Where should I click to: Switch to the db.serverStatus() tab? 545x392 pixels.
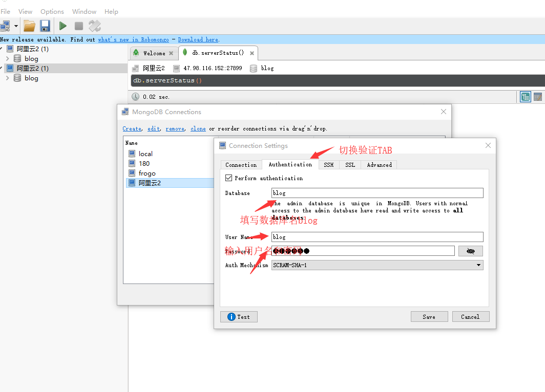[218, 53]
